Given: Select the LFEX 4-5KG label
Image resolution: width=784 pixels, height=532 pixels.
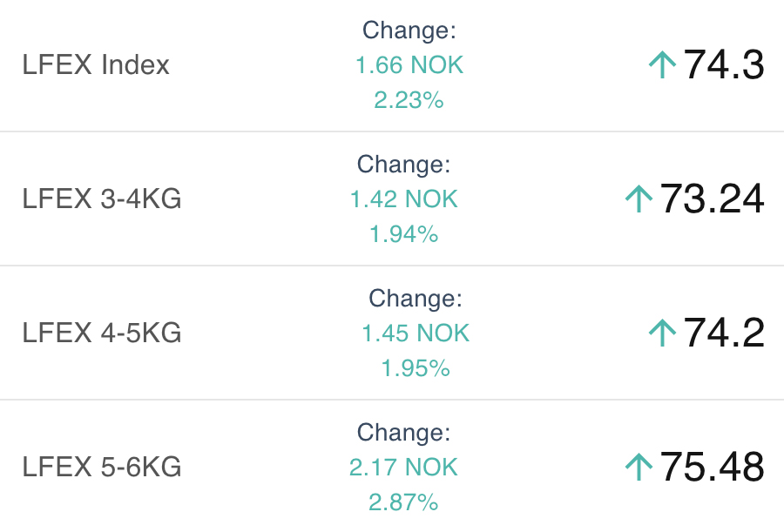Looking at the screenshot, I should pos(102,333).
